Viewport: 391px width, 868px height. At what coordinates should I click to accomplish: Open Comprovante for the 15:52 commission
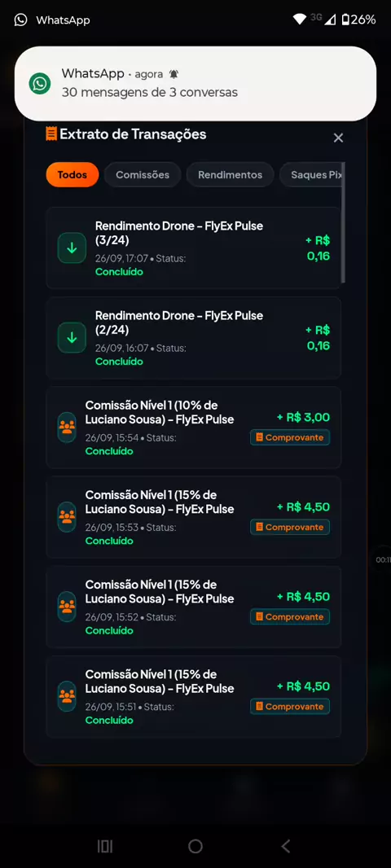point(290,616)
